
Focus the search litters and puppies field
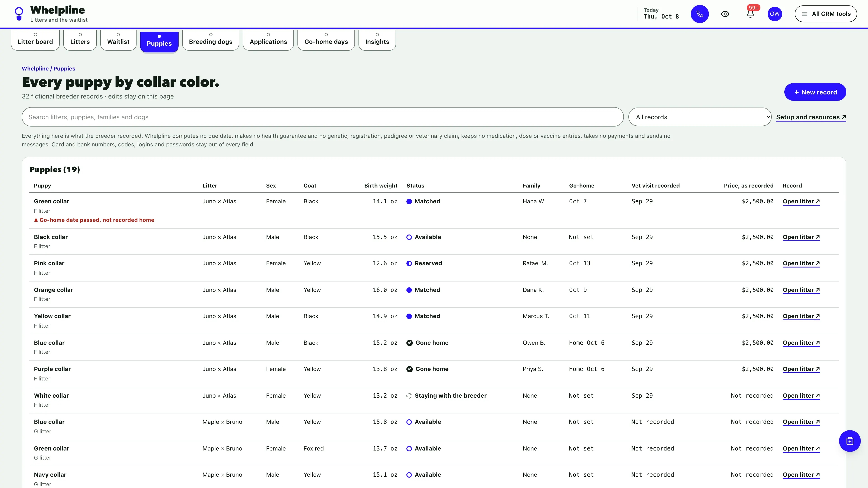click(x=323, y=117)
